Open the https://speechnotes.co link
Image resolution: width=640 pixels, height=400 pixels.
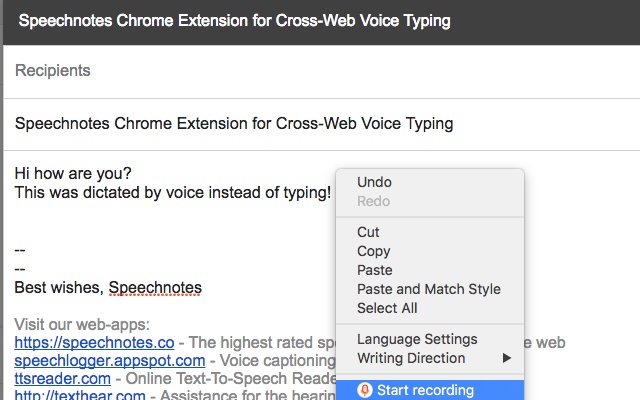coord(94,342)
